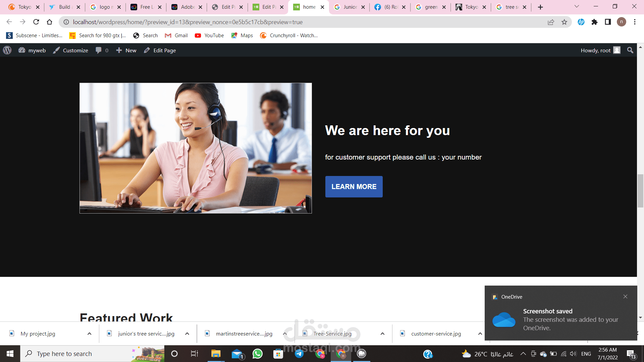Toggle the Chrome side panel icon

[x=608, y=22]
